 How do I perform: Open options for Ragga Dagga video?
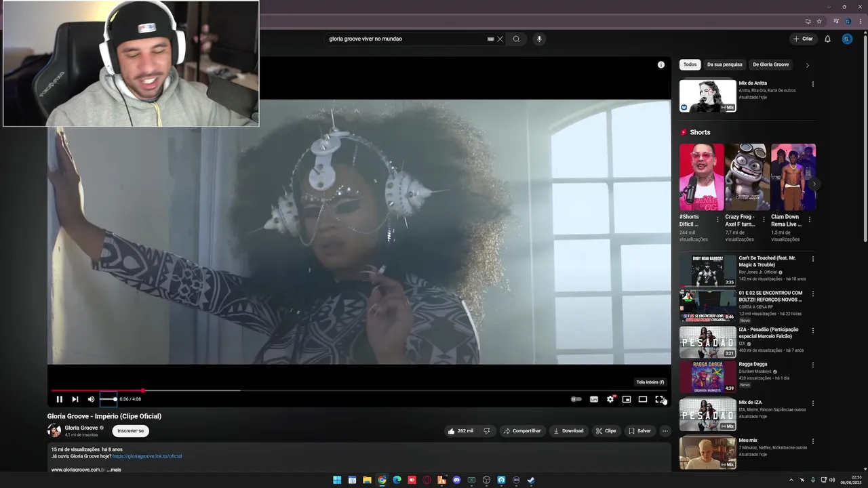click(x=813, y=365)
